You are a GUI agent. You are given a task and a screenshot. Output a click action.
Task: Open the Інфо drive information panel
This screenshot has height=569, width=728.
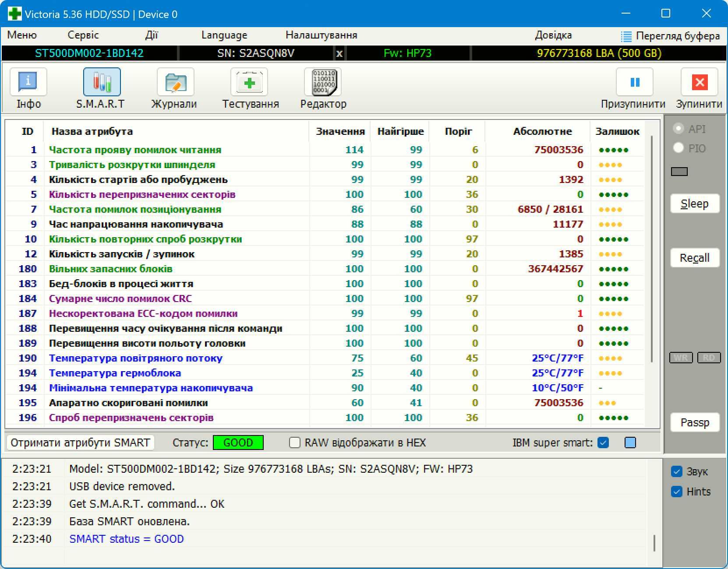(28, 82)
